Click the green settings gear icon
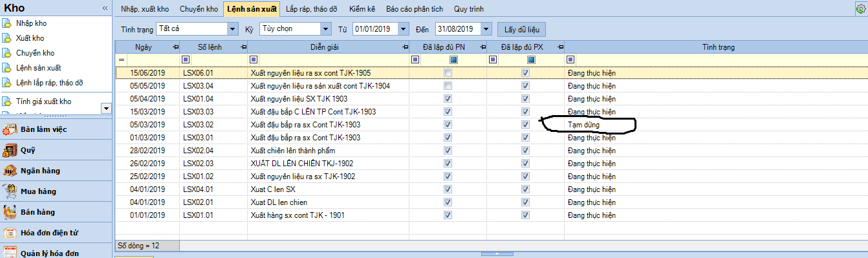The image size is (868, 258). 861,9
